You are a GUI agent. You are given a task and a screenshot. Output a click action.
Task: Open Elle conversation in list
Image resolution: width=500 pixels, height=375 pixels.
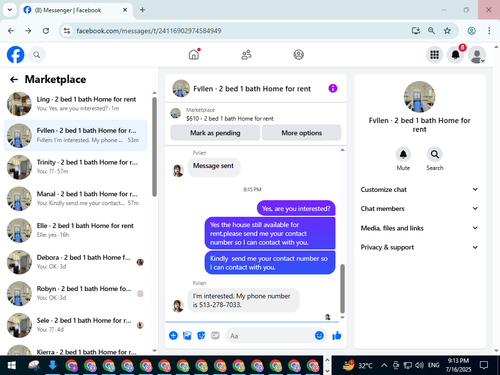76,230
